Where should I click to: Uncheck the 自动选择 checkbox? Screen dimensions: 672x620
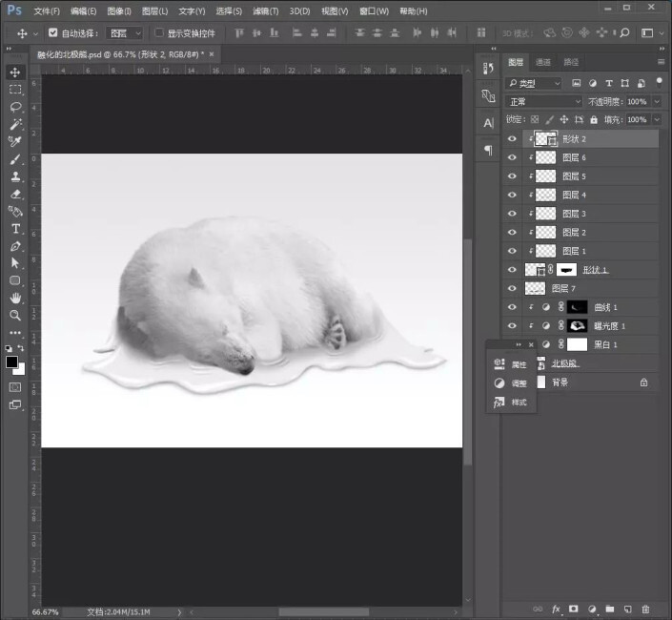click(53, 32)
